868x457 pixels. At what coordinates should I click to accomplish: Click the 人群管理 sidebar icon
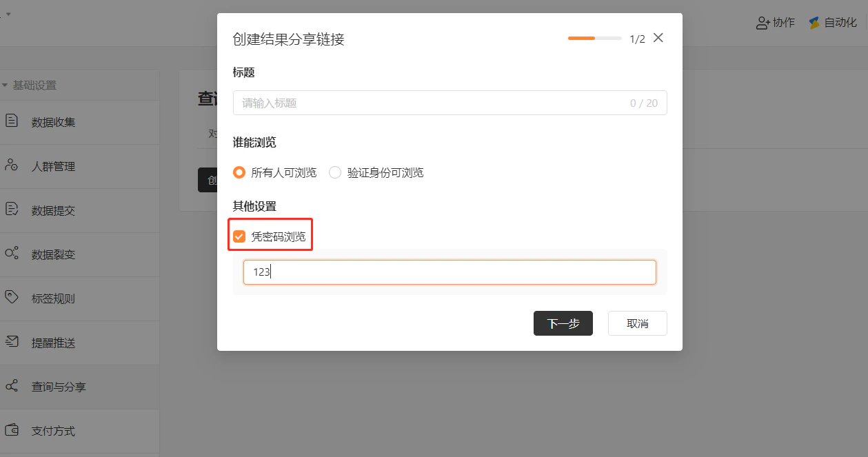point(12,165)
